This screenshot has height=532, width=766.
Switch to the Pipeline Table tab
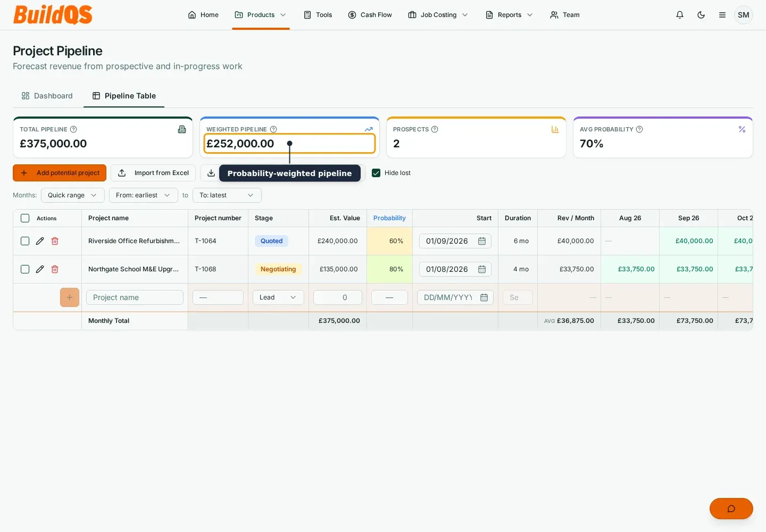pos(124,96)
